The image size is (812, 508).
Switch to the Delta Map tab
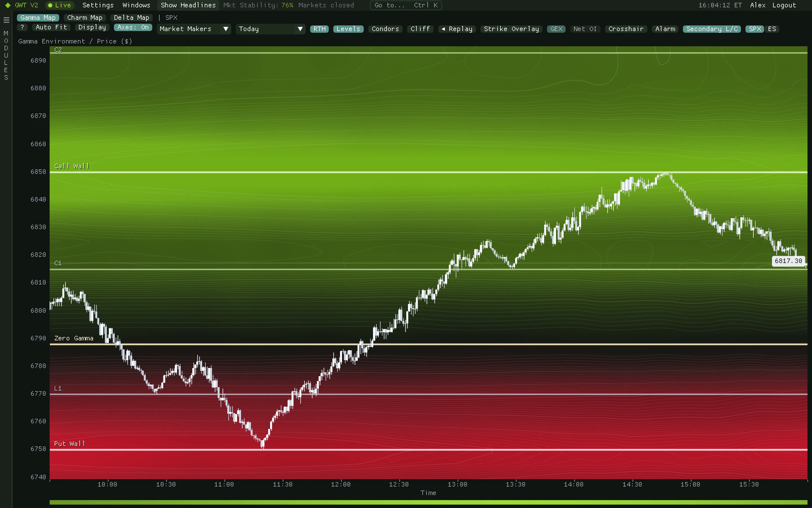point(132,18)
